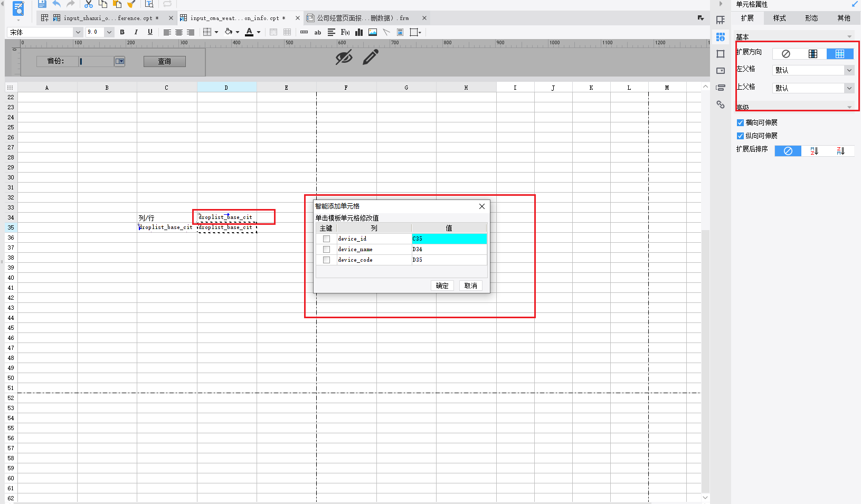Check the device_id primary key checkbox
Image resolution: width=861 pixels, height=504 pixels.
[x=326, y=239]
